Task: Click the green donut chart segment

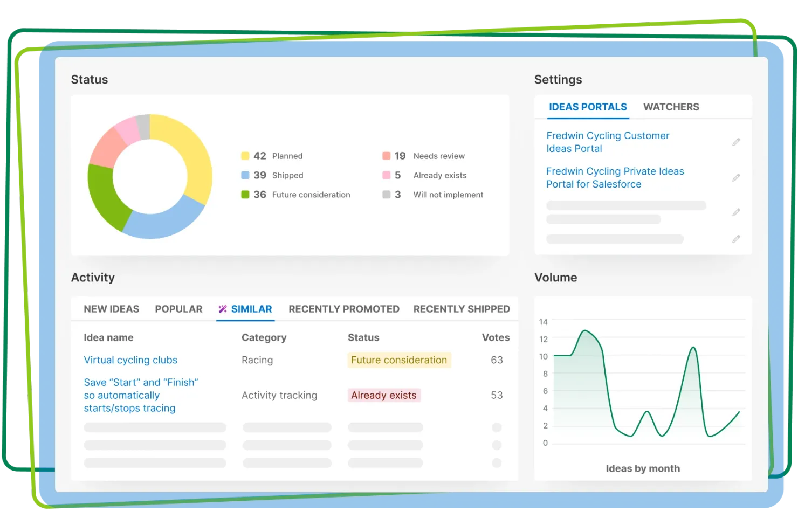Action: click(x=106, y=197)
